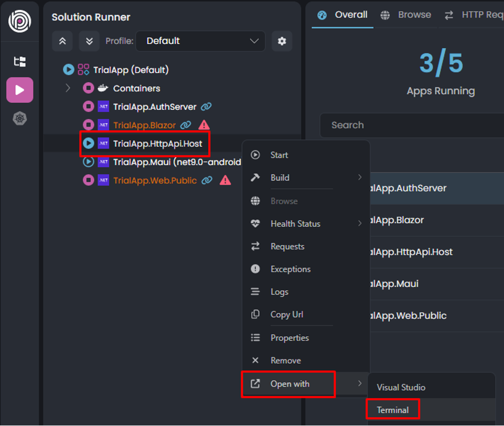Select Terminal from Open with submenu
The image size is (504, 426).
click(393, 410)
